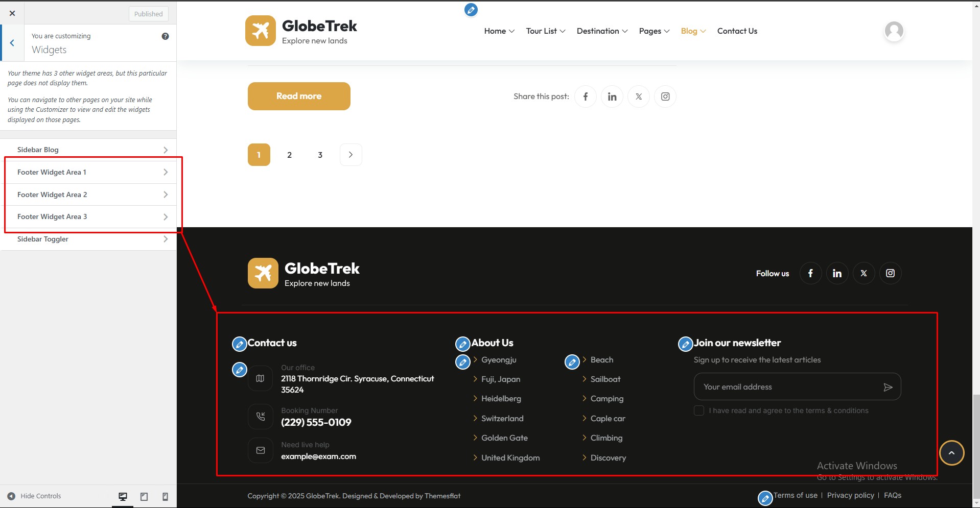Viewport: 980px width, 508px height.
Task: Open footer X follow icon
Action: coord(864,273)
